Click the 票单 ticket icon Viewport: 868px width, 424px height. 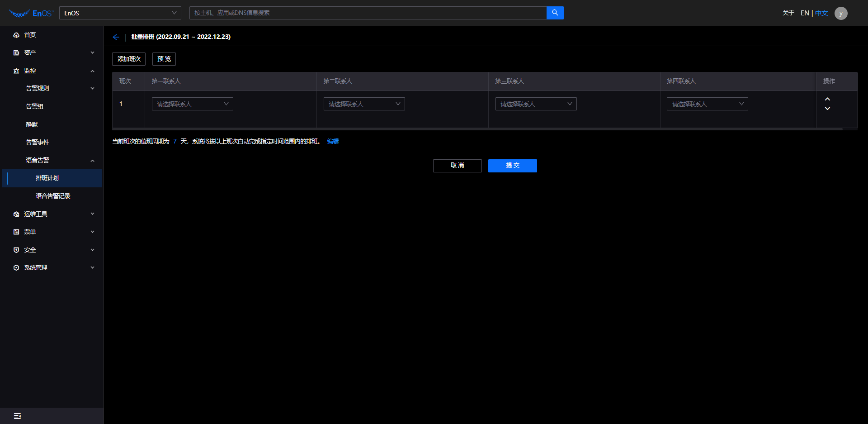pyautogui.click(x=16, y=232)
